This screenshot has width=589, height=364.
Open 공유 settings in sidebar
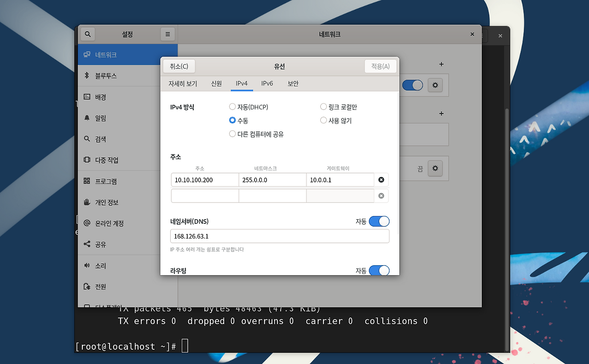pos(127,245)
